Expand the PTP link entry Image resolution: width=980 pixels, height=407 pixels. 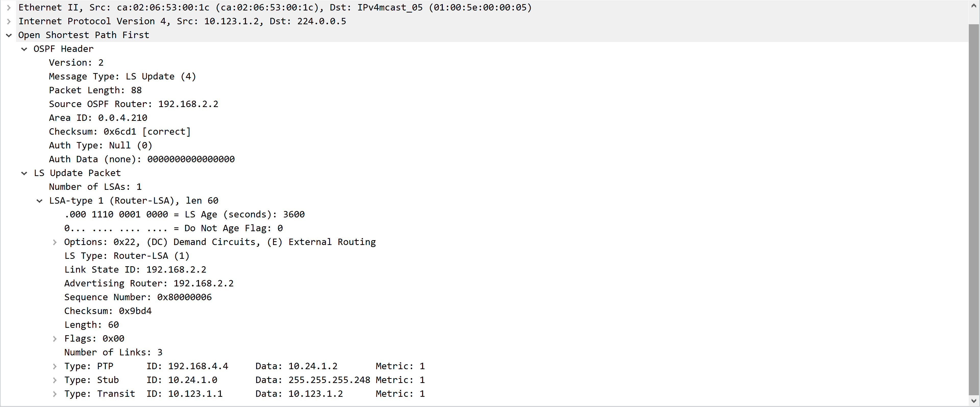55,366
